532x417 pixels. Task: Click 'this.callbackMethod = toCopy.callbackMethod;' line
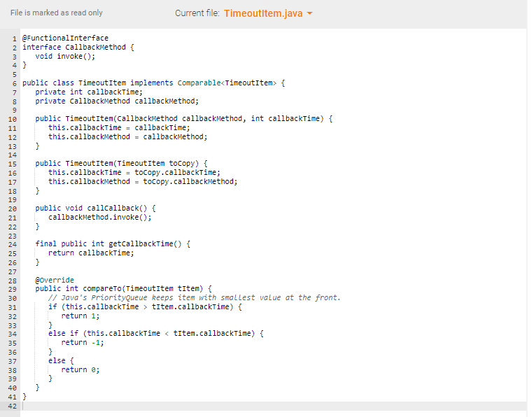143,182
